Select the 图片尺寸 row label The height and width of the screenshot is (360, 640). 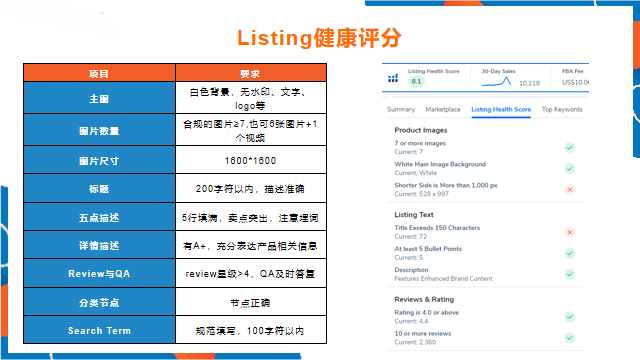[x=99, y=161]
